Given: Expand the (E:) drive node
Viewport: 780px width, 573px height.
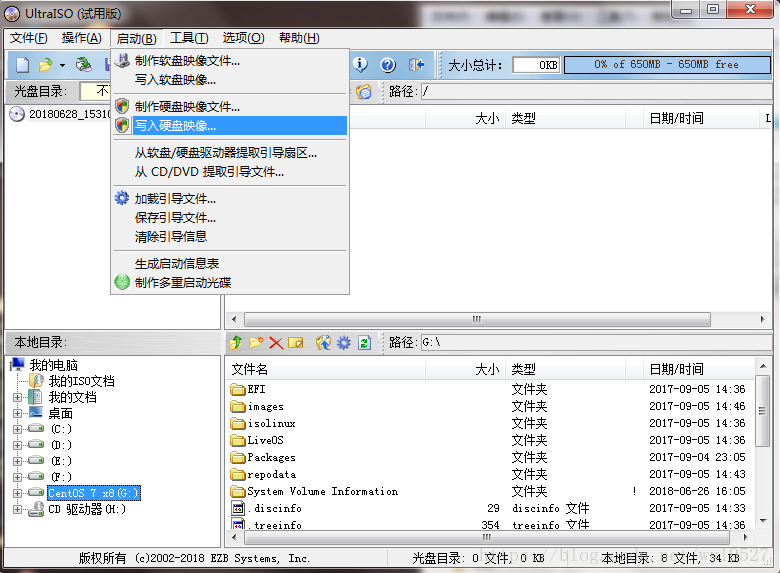Looking at the screenshot, I should click(17, 461).
